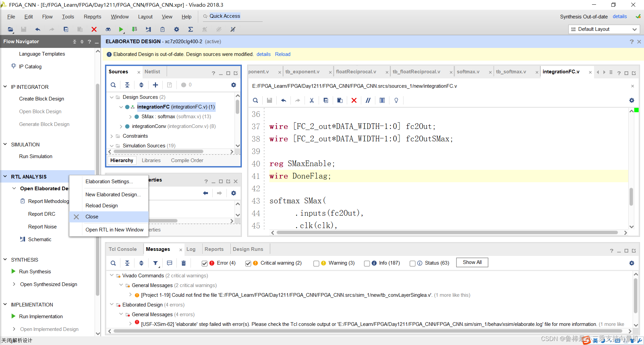Choose Elaboration Settings... menu entry
Image resolution: width=644 pixels, height=345 pixels.
pos(109,182)
